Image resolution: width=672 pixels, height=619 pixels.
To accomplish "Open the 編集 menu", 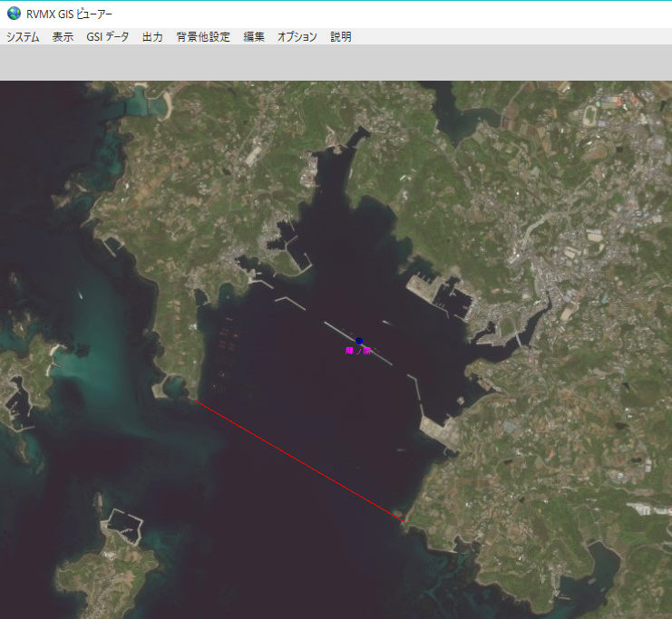I will [254, 37].
